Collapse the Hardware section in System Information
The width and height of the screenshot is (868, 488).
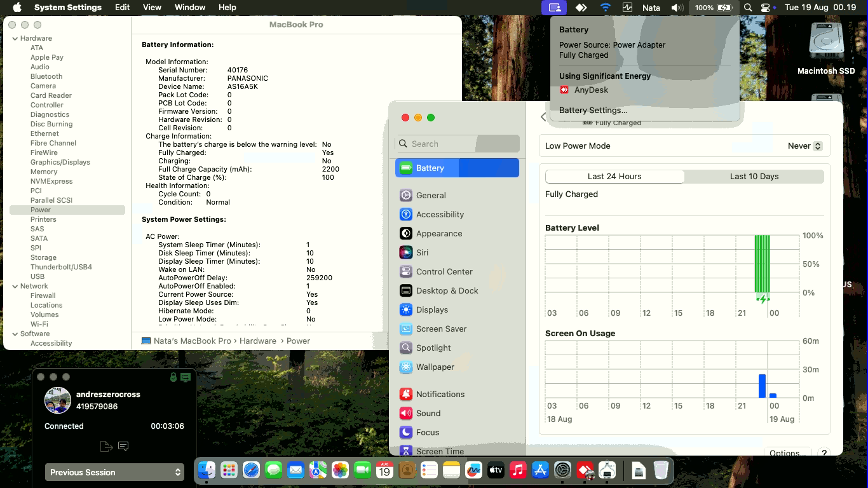tap(14, 38)
